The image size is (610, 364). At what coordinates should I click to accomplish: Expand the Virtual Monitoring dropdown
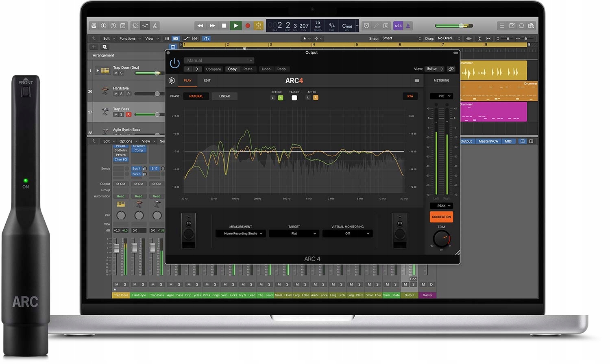click(347, 234)
